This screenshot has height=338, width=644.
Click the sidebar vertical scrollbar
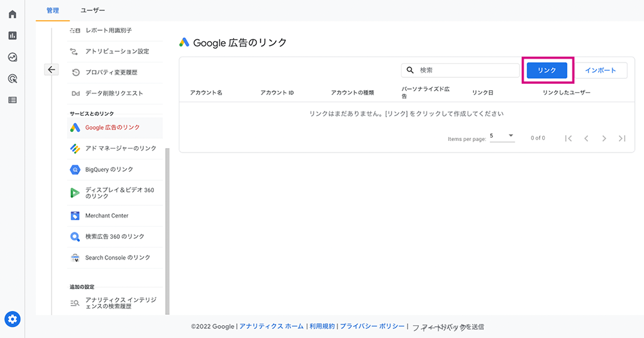(167, 231)
